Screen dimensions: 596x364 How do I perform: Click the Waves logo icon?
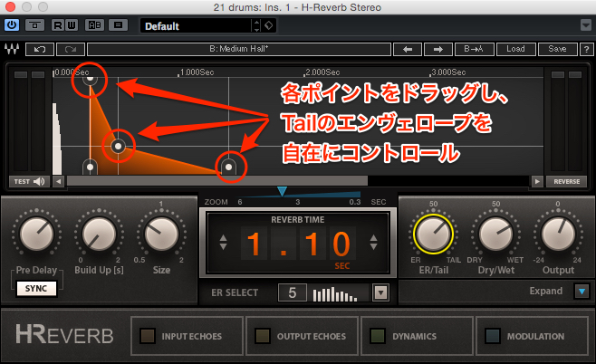12,49
